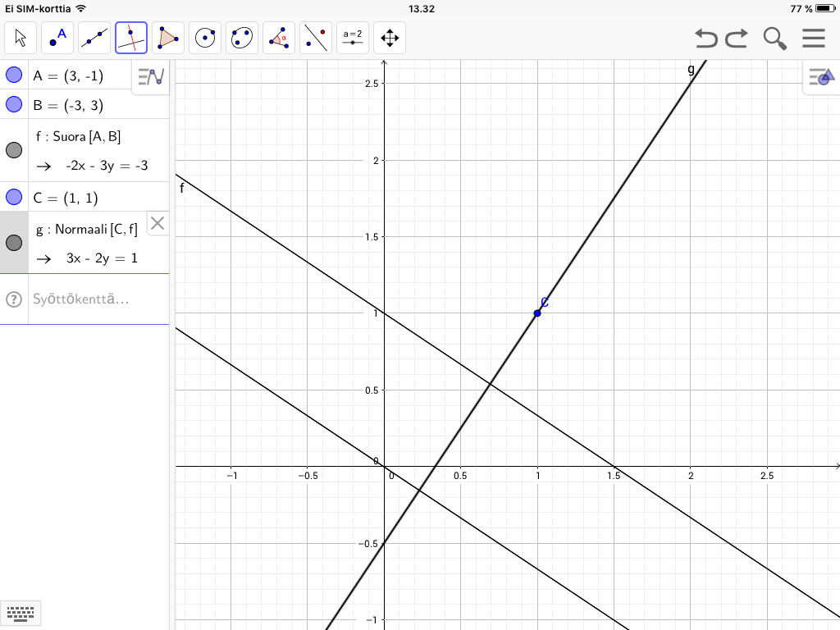Pick the Polygon tool

click(x=168, y=37)
